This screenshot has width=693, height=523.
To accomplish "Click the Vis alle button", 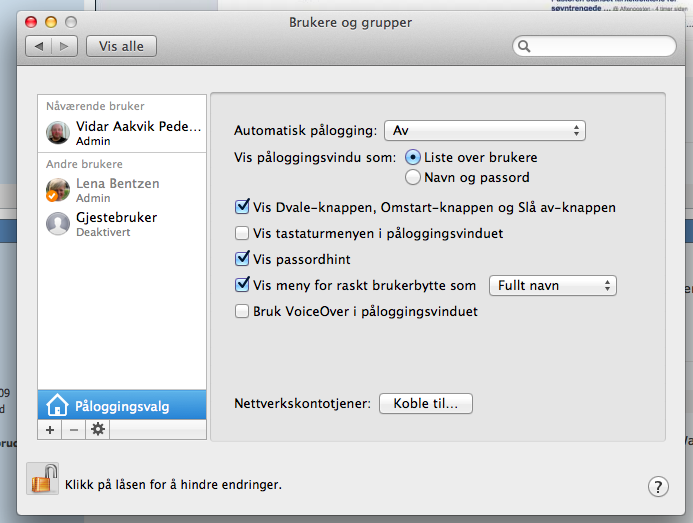I will (x=121, y=46).
